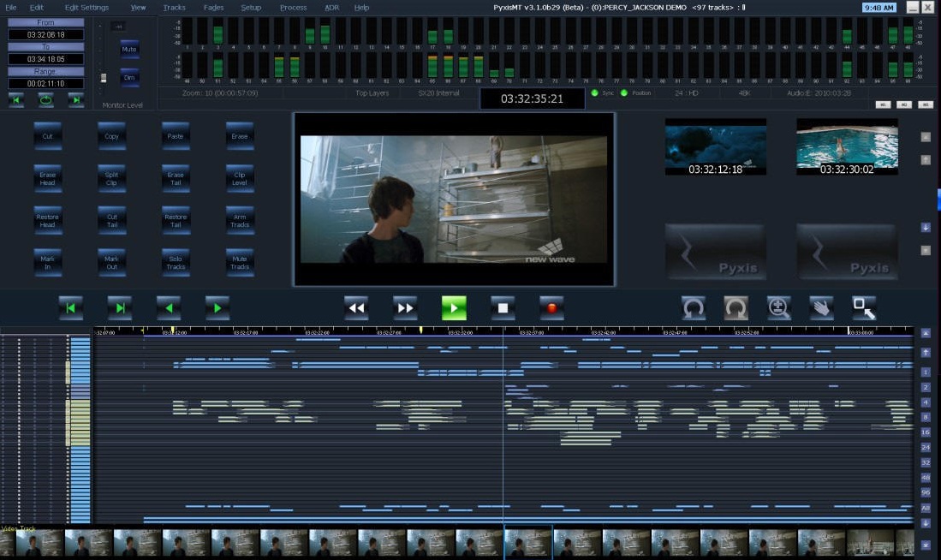Click the From timecode field 03:32:06:18
The width and height of the screenshot is (941, 560).
click(45, 35)
